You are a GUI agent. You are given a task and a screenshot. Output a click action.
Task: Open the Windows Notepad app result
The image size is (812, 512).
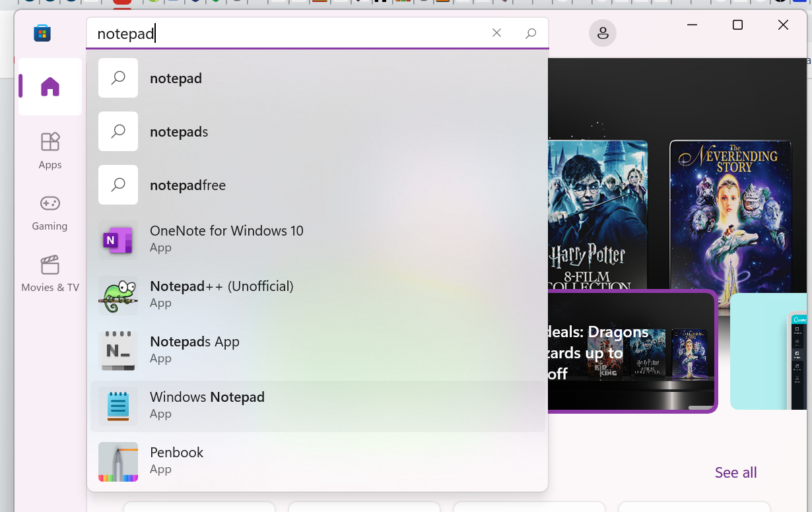click(x=318, y=406)
